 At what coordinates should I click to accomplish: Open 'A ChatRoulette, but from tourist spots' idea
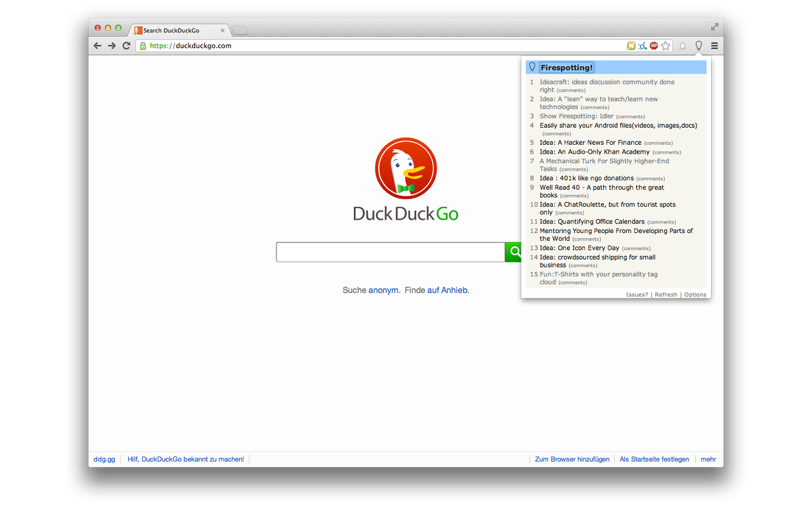[608, 208]
